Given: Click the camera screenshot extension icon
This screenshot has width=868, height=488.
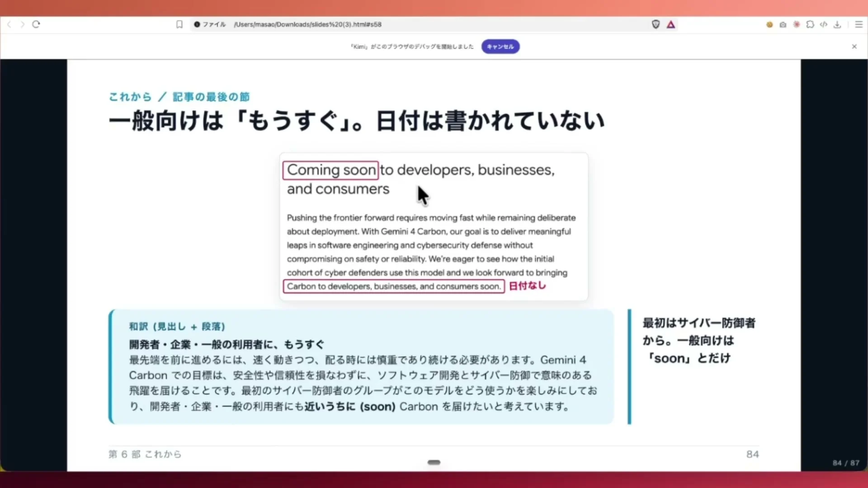Looking at the screenshot, I should click(783, 24).
